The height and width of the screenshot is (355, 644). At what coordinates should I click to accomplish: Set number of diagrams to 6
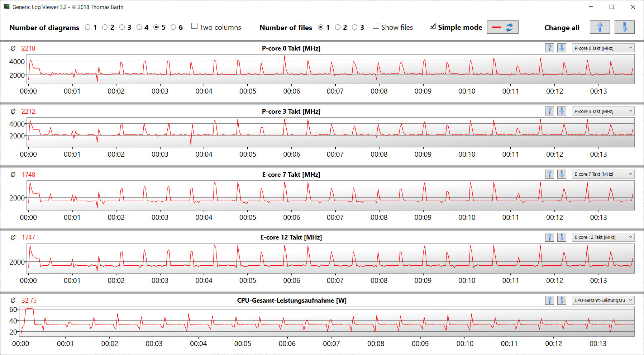pyautogui.click(x=173, y=27)
